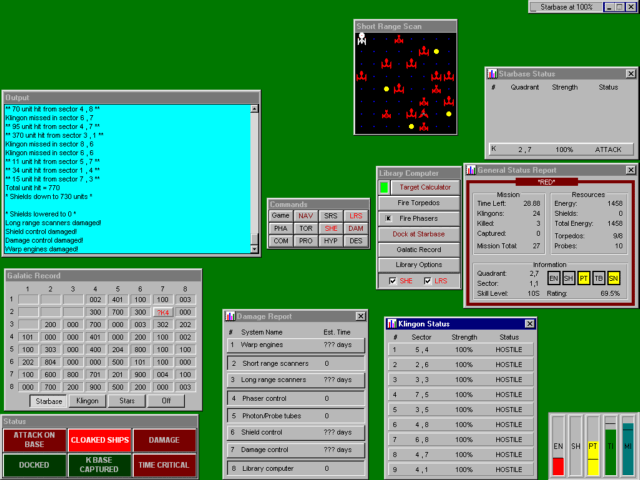Open the Target Calculator
Screen dimensions: 640x480
(425, 187)
